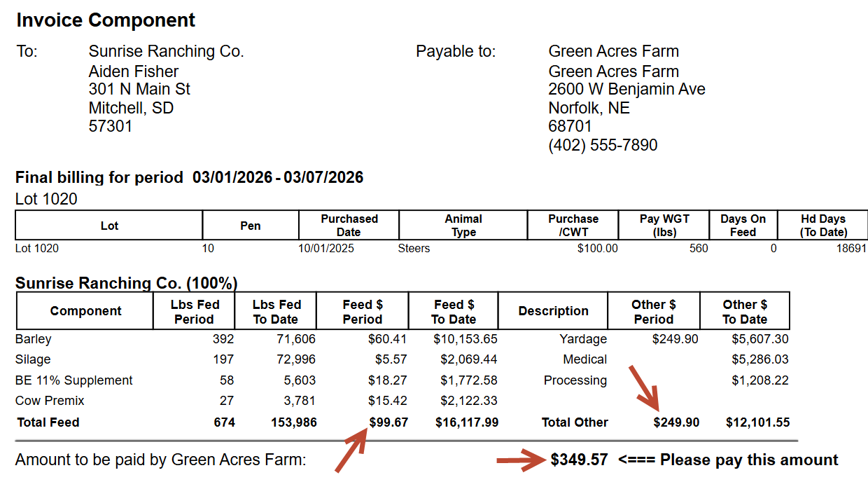Click the Animal Type column header
This screenshot has height=482, width=868.
coord(463,226)
